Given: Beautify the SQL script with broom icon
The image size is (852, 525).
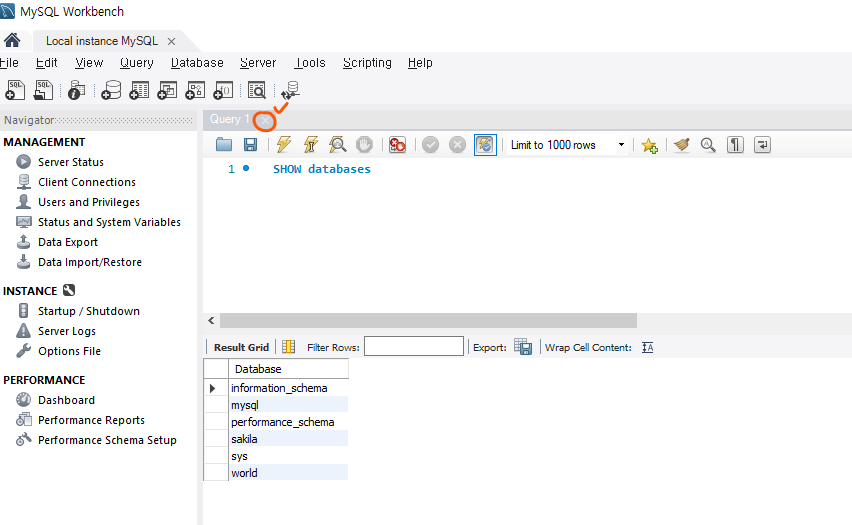Looking at the screenshot, I should click(x=681, y=145).
